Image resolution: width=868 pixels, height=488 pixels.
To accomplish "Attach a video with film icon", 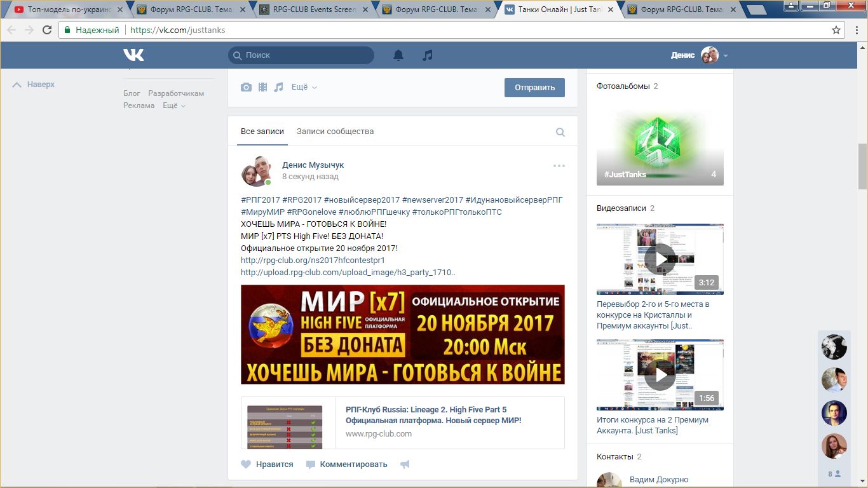I will click(262, 87).
